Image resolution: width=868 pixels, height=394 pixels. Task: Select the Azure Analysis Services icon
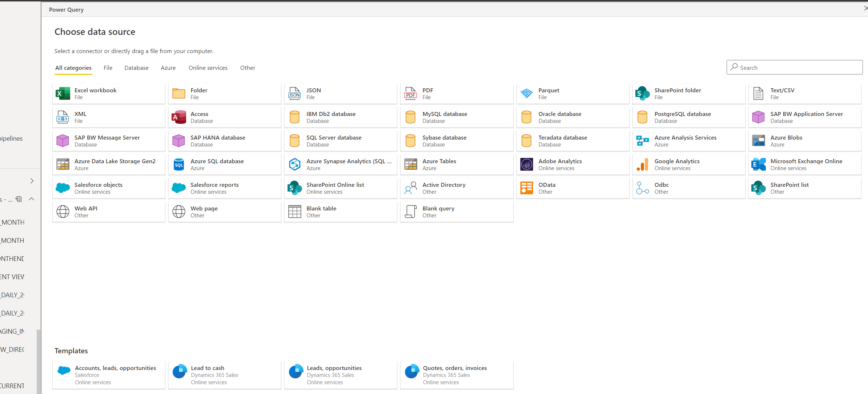pos(643,141)
